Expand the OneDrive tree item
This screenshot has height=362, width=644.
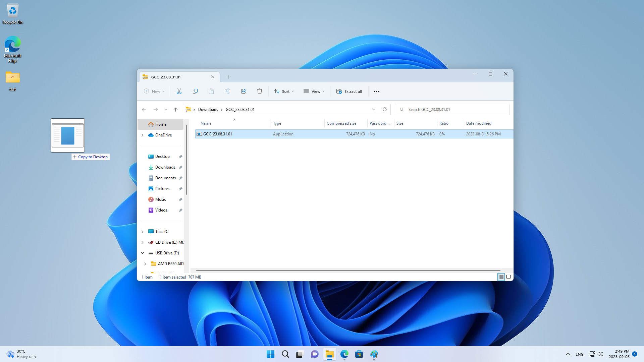point(143,135)
